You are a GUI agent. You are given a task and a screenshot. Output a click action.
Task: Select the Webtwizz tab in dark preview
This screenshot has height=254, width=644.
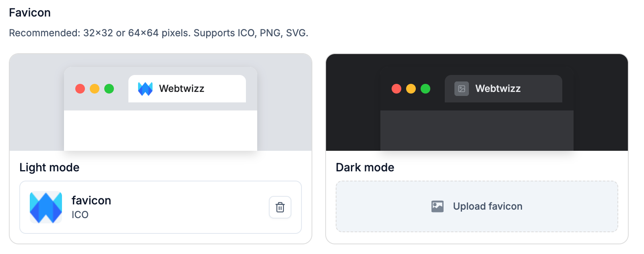click(x=504, y=89)
